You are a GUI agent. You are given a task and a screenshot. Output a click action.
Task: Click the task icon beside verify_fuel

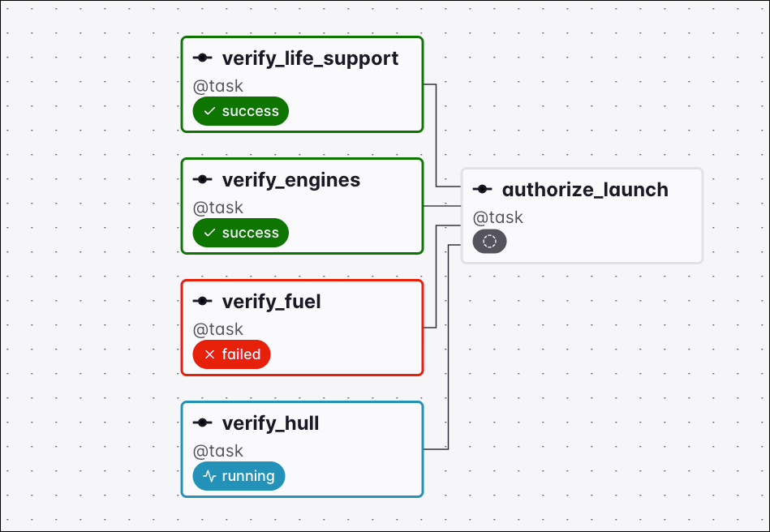pos(202,302)
